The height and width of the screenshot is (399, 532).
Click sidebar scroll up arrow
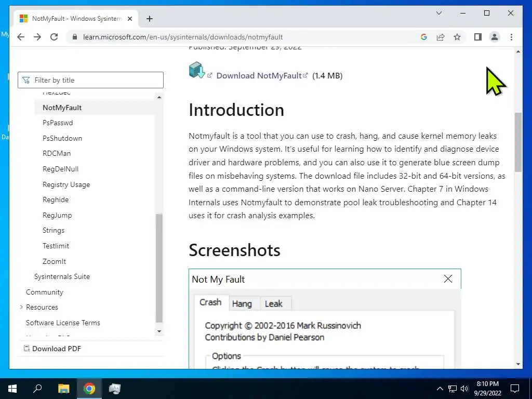(159, 97)
